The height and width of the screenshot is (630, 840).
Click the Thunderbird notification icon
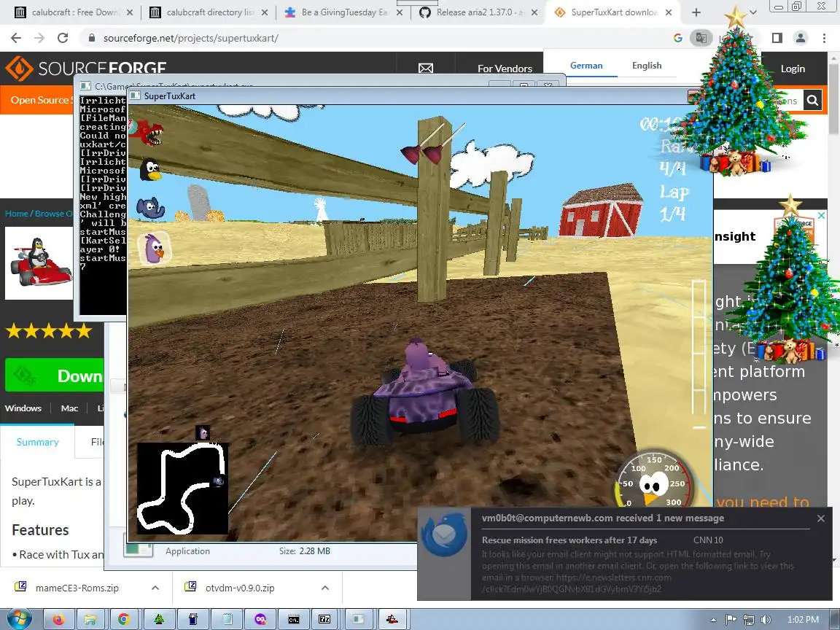[x=443, y=534]
